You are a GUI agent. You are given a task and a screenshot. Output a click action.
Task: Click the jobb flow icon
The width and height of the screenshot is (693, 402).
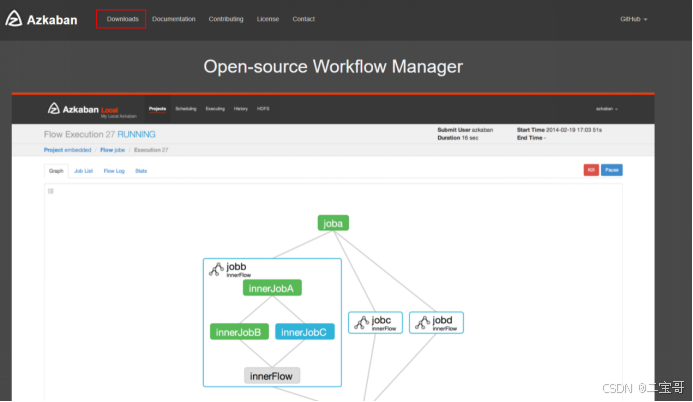[216, 269]
